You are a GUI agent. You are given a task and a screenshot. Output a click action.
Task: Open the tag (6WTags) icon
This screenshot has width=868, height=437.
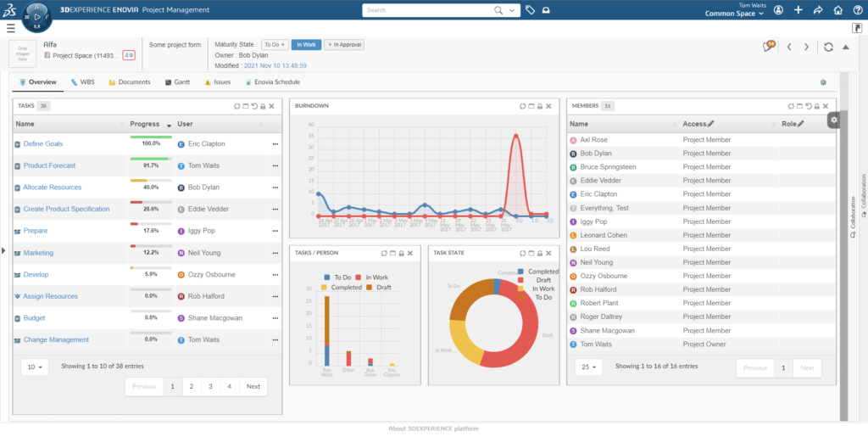pos(531,10)
